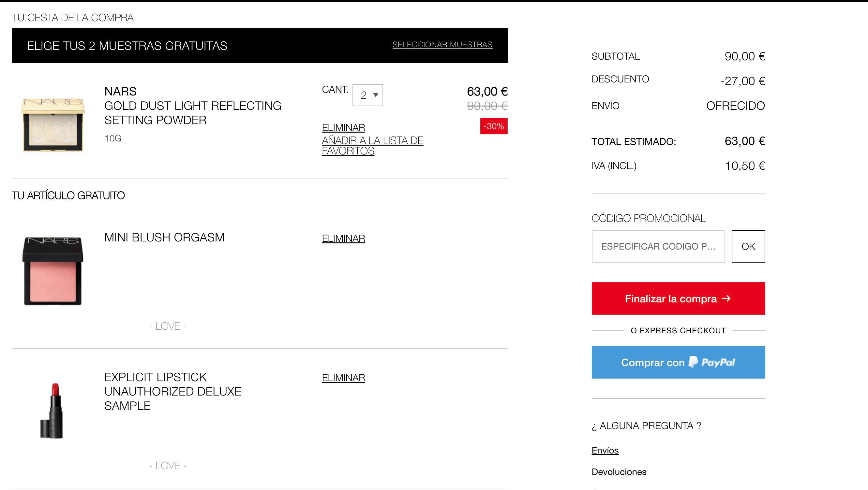Apply promo code with OK button
The image size is (868, 490).
(748, 246)
